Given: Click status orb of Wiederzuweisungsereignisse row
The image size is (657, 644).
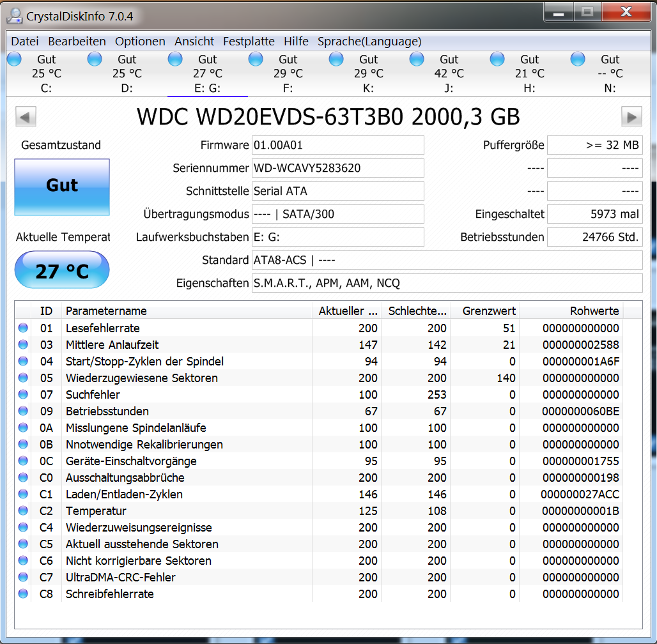Looking at the screenshot, I should tap(23, 527).
